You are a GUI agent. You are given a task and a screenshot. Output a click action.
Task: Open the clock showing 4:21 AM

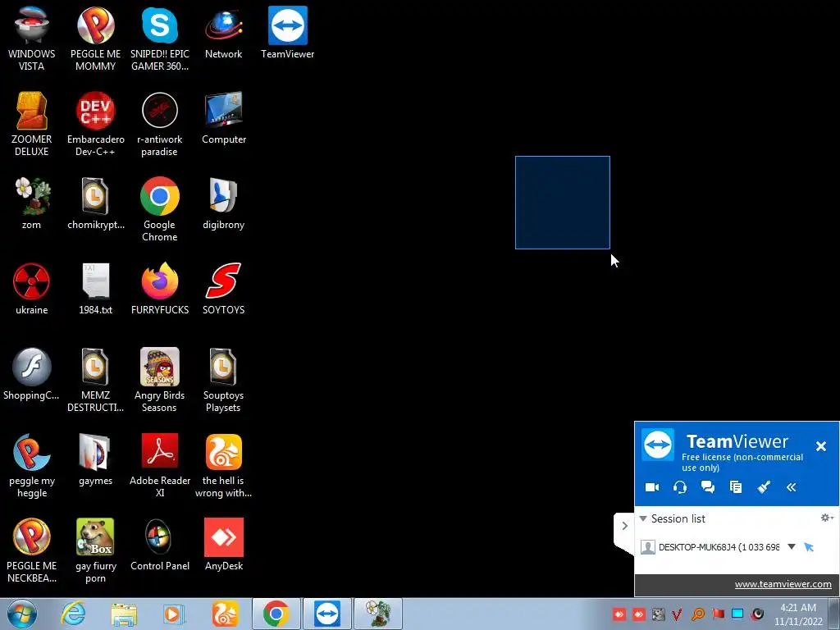click(798, 614)
